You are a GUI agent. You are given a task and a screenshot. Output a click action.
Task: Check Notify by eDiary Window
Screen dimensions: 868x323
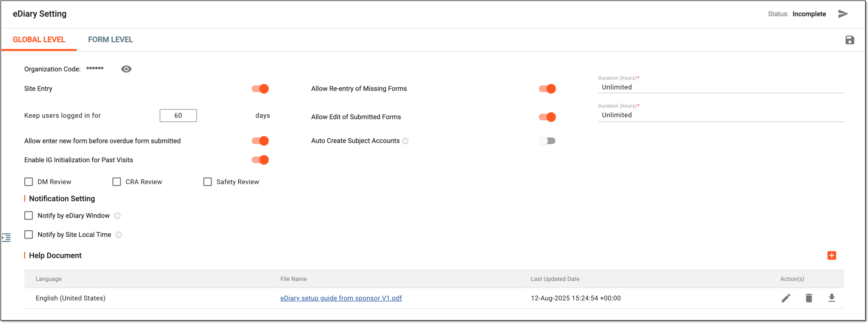[x=28, y=216]
